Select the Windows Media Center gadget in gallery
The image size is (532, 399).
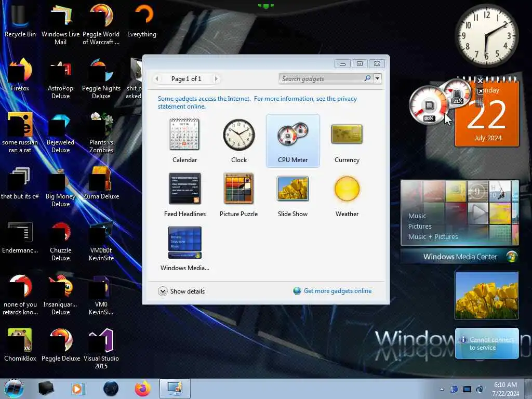pos(184,249)
